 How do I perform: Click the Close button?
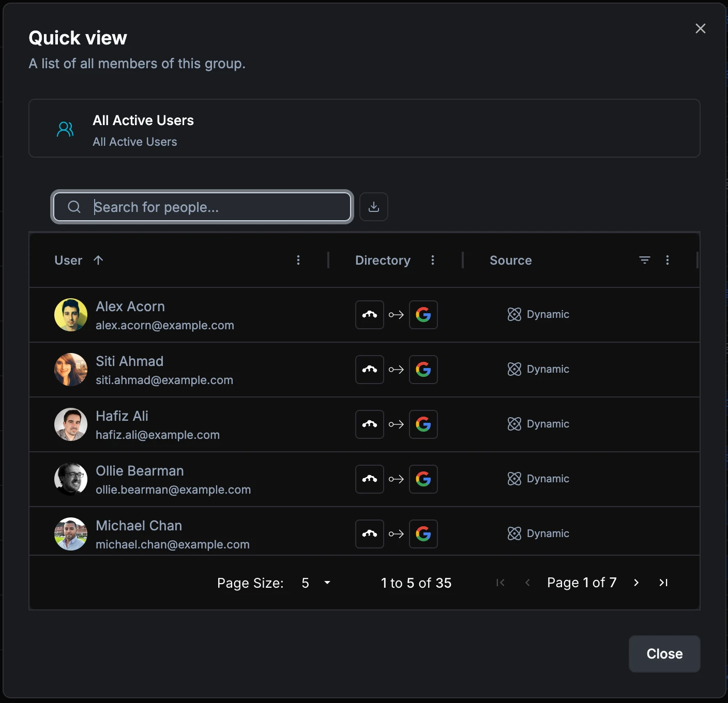point(664,654)
